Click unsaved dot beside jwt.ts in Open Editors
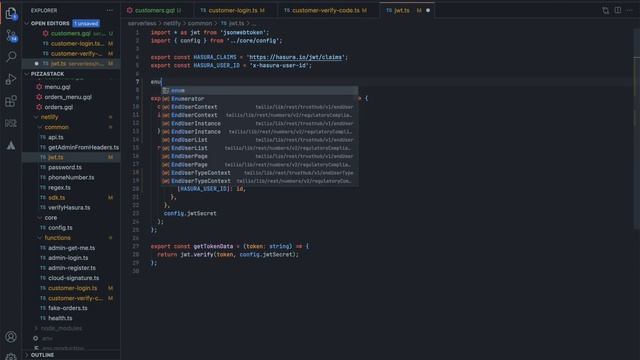 pos(36,64)
